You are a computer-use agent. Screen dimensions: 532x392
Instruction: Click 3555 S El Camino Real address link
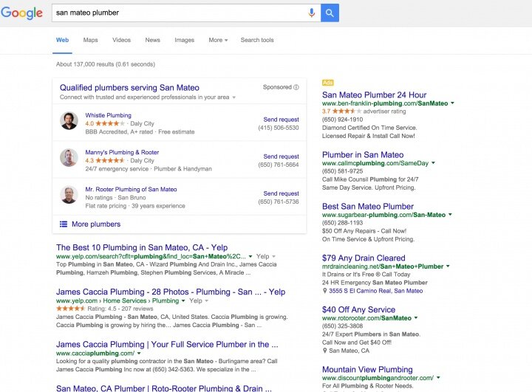376,291
